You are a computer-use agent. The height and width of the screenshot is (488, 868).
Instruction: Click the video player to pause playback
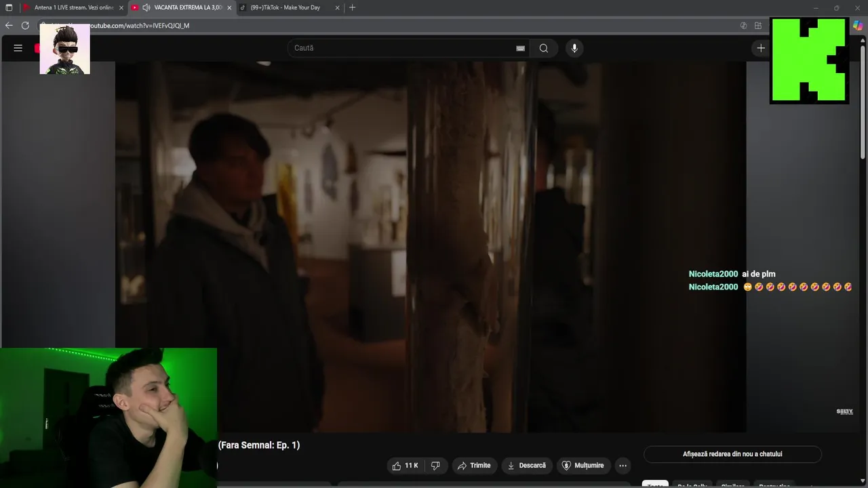[x=431, y=247]
